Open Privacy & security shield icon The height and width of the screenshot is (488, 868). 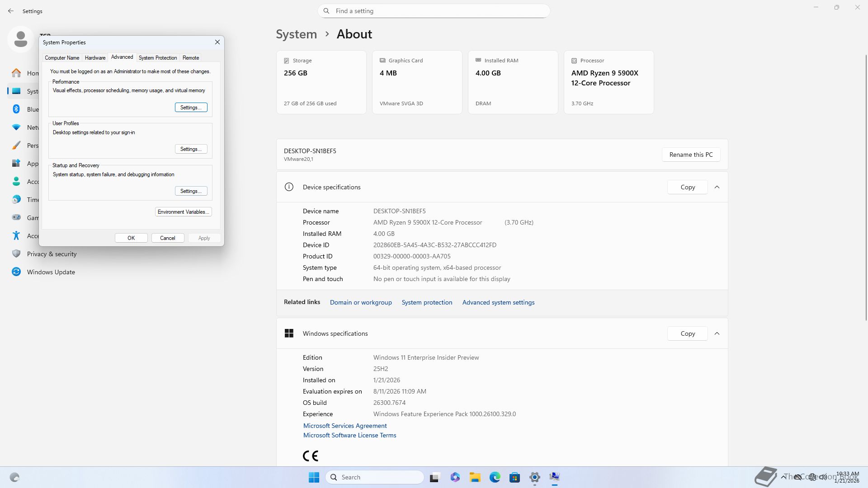click(x=16, y=253)
